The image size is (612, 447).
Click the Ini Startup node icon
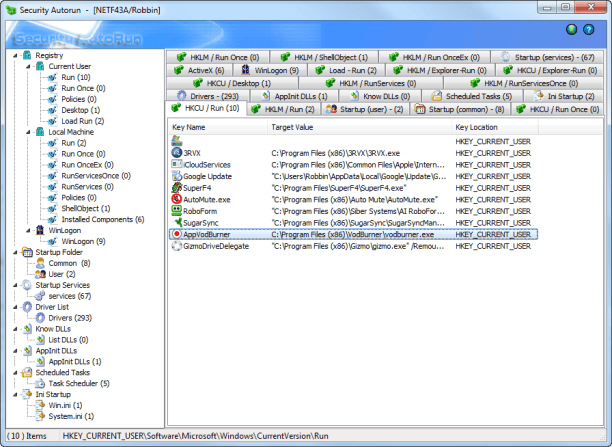point(27,394)
